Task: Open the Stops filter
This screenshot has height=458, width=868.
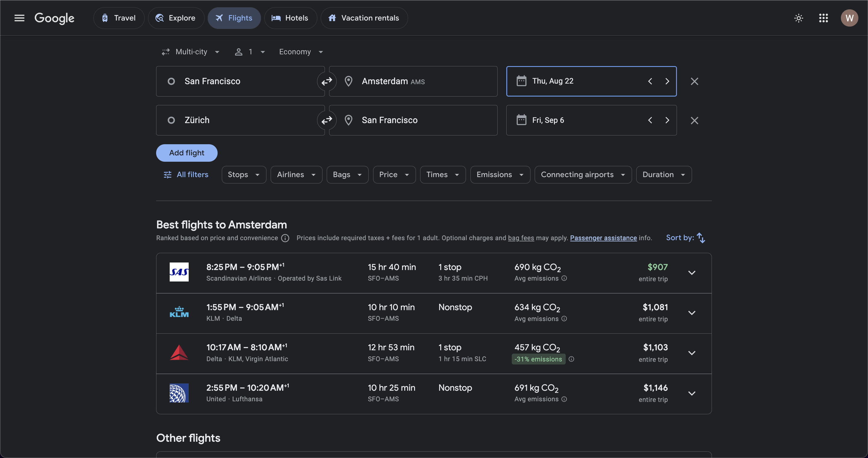Action: 244,175
